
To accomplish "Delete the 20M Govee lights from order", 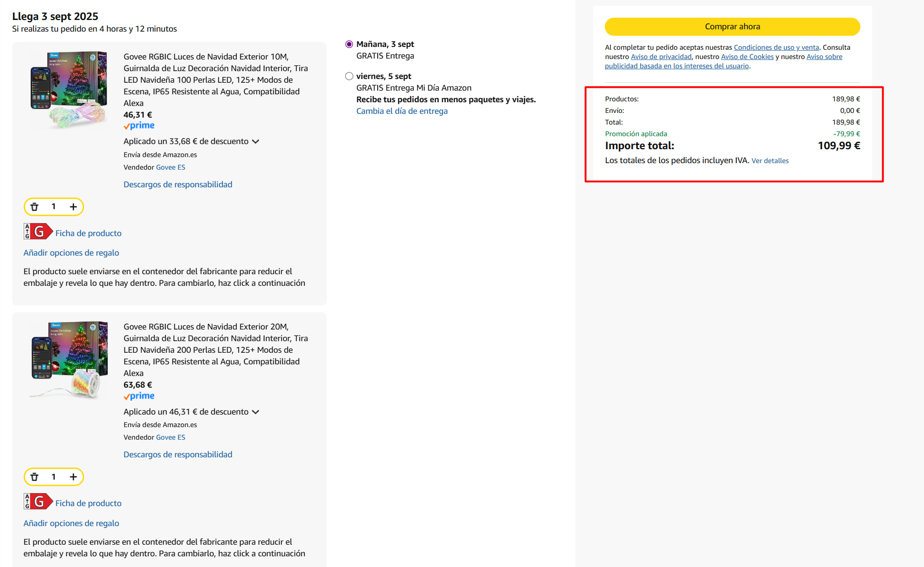I will pos(34,477).
